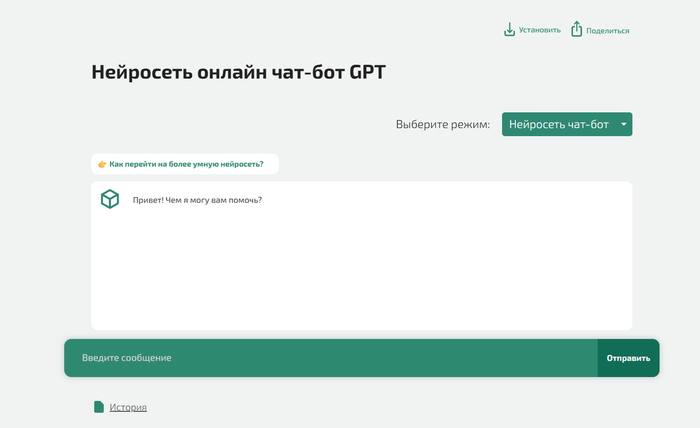Open "Как перейти на более умную нейросеть?" link
Image resolution: width=700 pixels, height=428 pixels.
tap(186, 164)
